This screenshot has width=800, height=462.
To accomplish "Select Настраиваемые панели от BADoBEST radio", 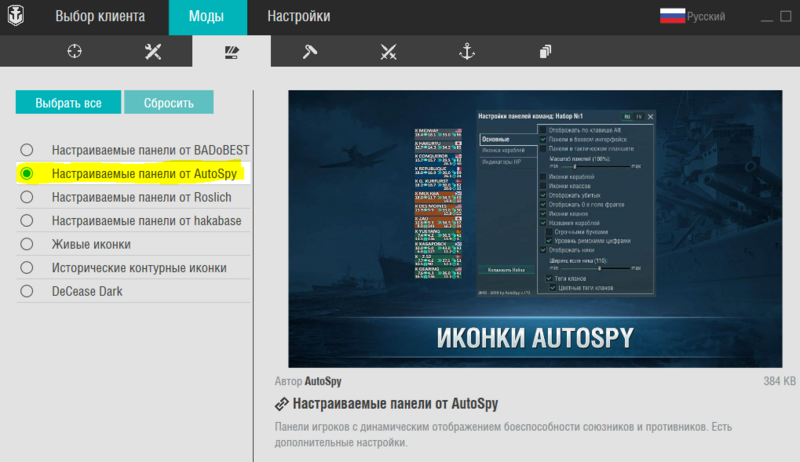I will pos(27,150).
